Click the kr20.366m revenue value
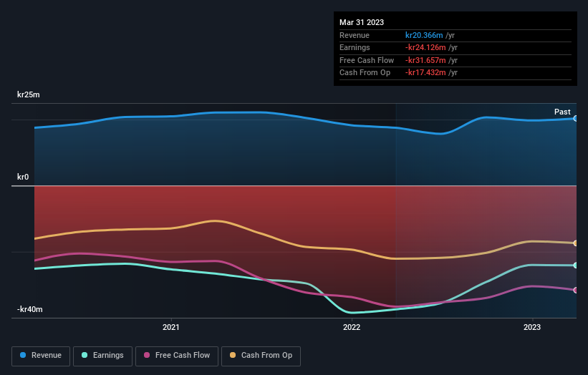 coord(424,35)
